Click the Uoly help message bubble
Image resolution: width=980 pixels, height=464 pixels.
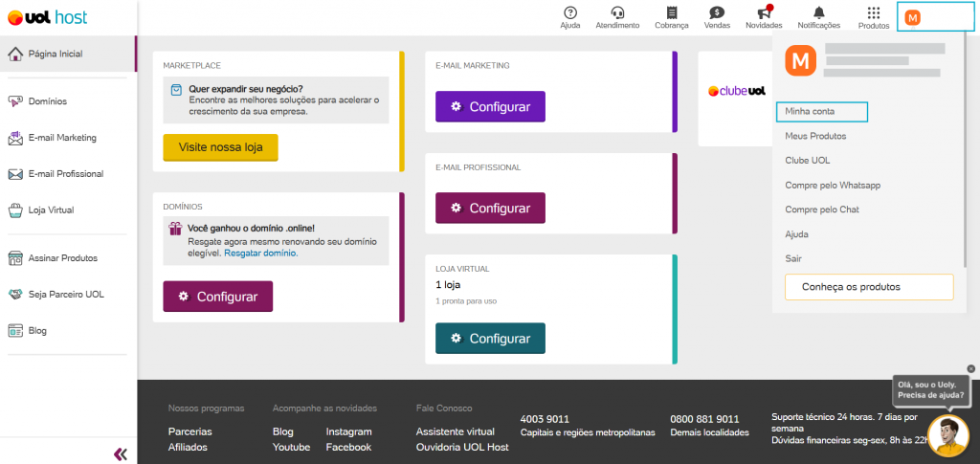click(930, 389)
